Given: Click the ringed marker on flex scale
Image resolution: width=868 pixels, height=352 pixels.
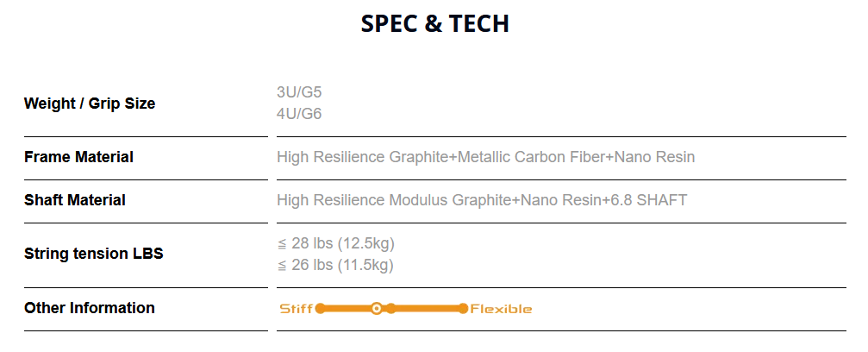Looking at the screenshot, I should coord(376,308).
